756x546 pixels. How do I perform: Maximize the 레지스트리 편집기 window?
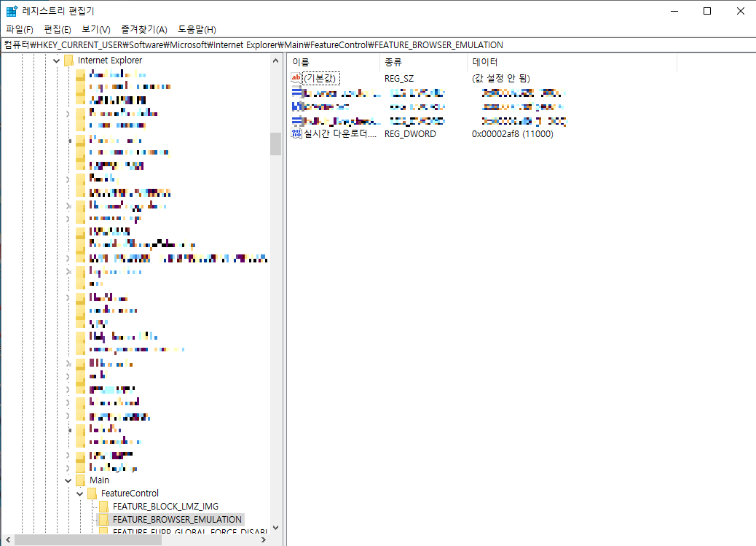[x=707, y=11]
